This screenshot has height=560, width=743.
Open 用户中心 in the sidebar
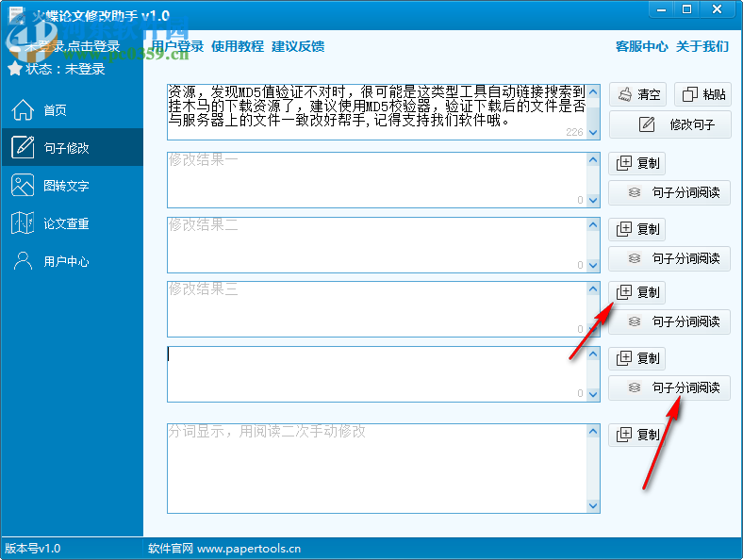coord(72,261)
